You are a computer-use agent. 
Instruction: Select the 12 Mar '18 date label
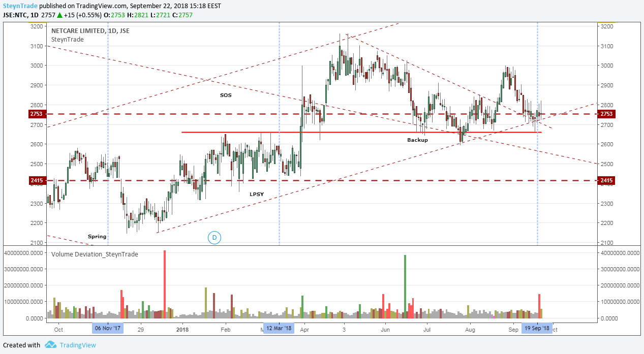coord(279,328)
